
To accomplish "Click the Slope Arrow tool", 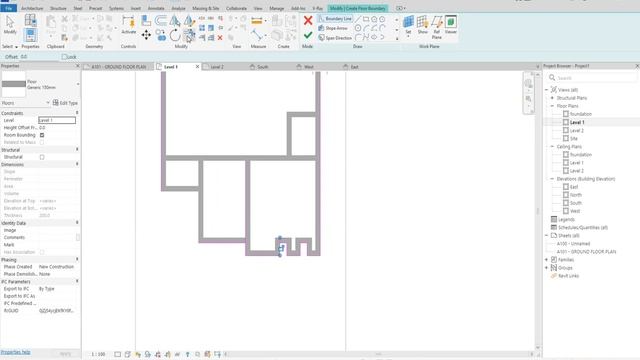I will [x=333, y=28].
